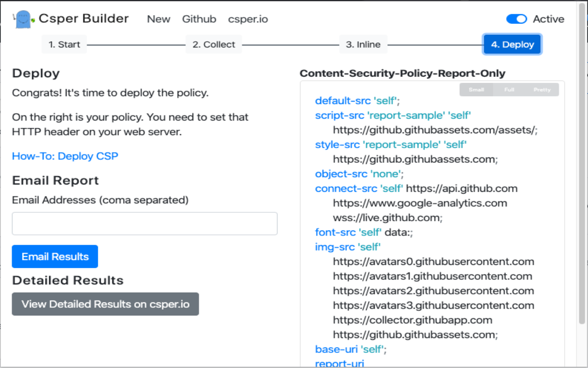Click the avatars1.githubusercontent.com source

point(433,276)
